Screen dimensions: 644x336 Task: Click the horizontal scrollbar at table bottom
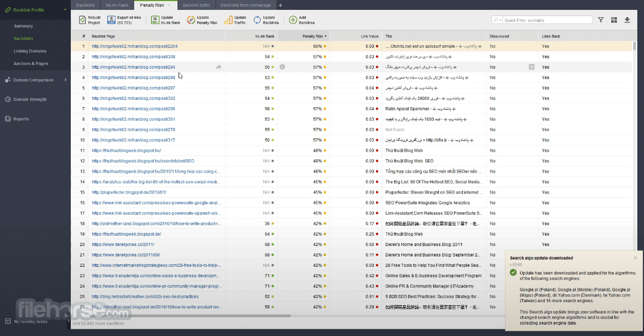point(181,315)
